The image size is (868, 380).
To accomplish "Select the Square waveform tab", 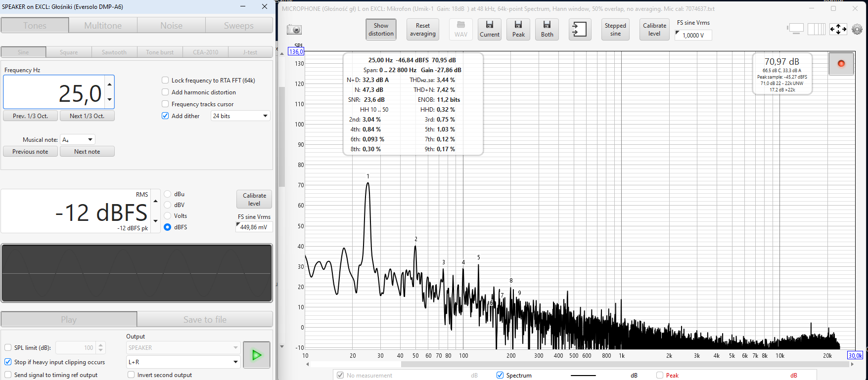I will [69, 52].
